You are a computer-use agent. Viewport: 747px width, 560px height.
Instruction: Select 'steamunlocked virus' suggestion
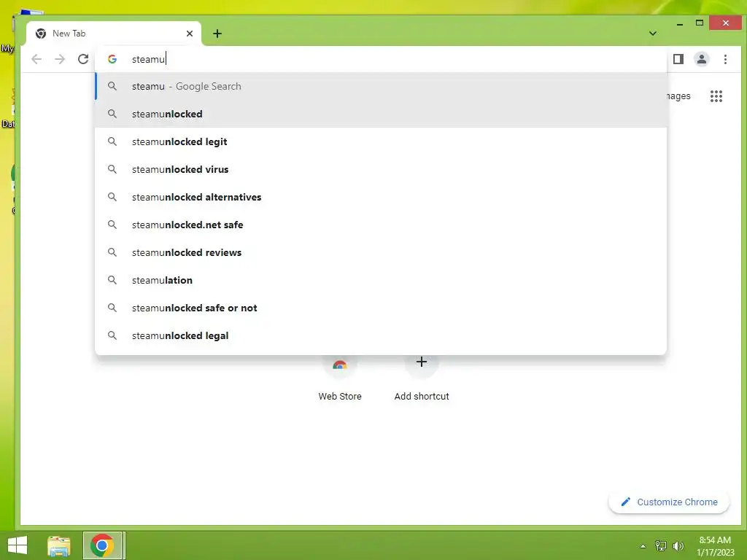(x=381, y=169)
